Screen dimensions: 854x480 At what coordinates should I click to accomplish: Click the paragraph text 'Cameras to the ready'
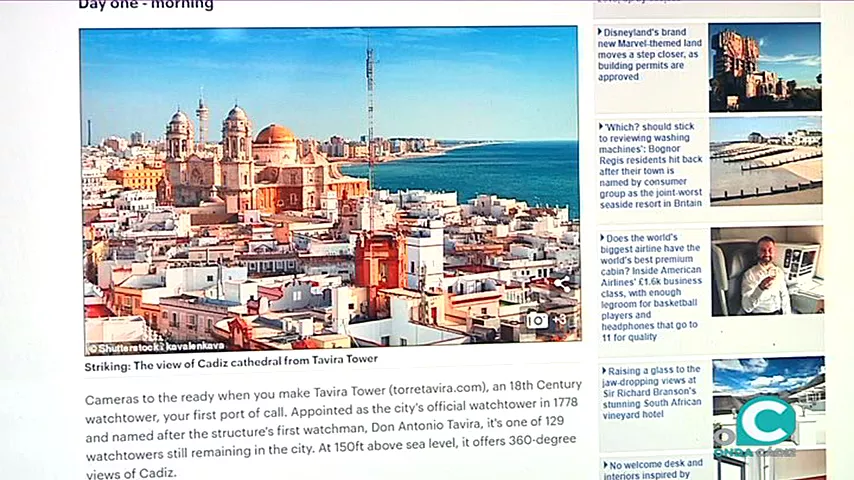pos(333,429)
